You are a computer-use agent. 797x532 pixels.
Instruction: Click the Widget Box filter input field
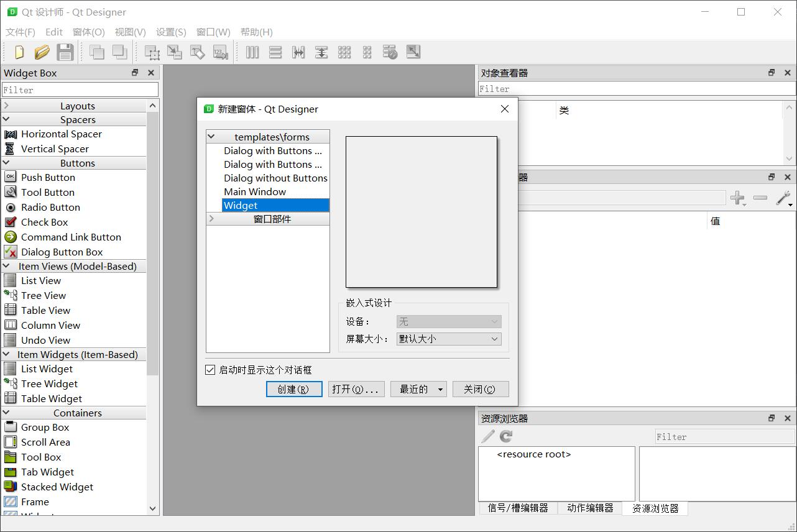[80, 89]
